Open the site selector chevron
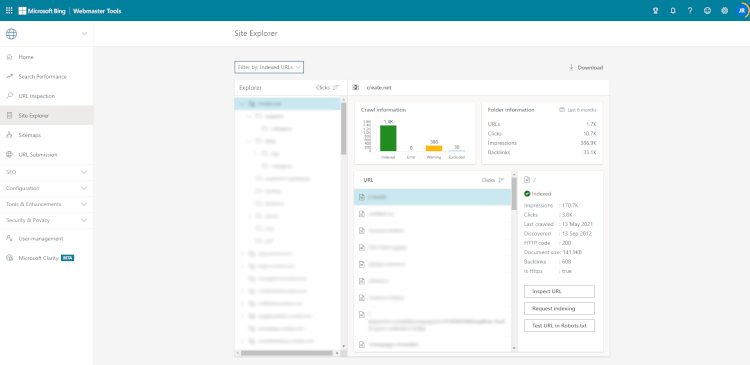 coord(84,34)
